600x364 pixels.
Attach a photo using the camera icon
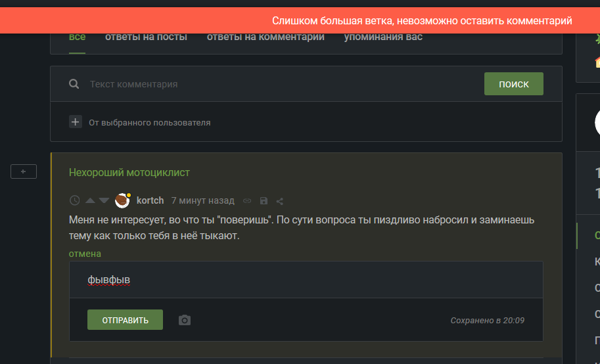coord(185,320)
